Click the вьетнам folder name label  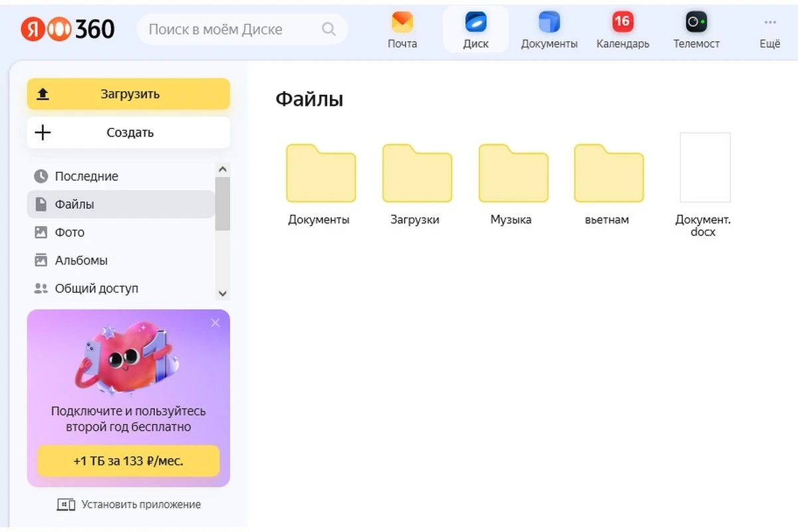(x=607, y=219)
